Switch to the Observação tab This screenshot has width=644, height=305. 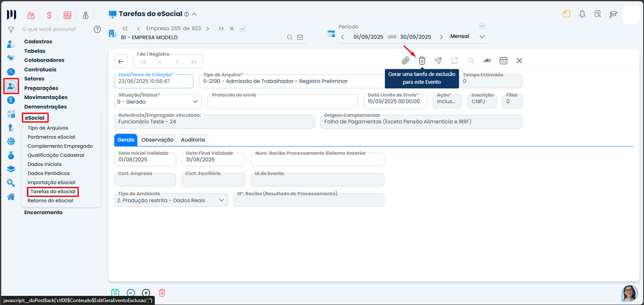click(x=157, y=140)
